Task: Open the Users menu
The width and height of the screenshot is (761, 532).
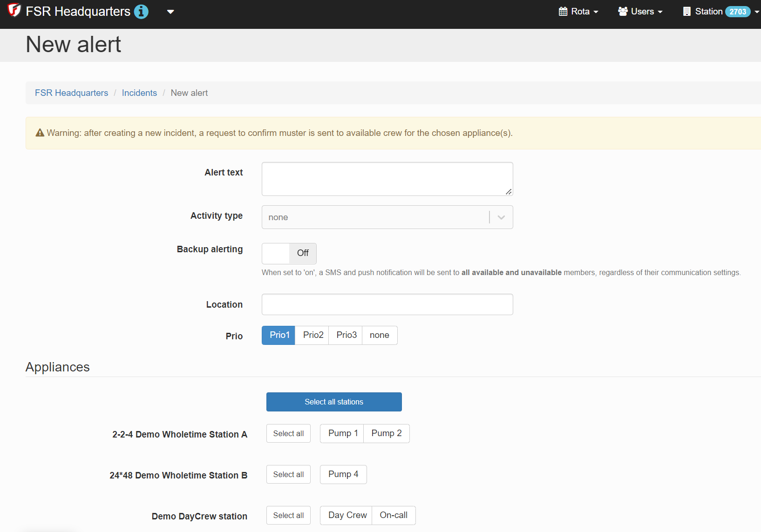Action: pos(640,12)
